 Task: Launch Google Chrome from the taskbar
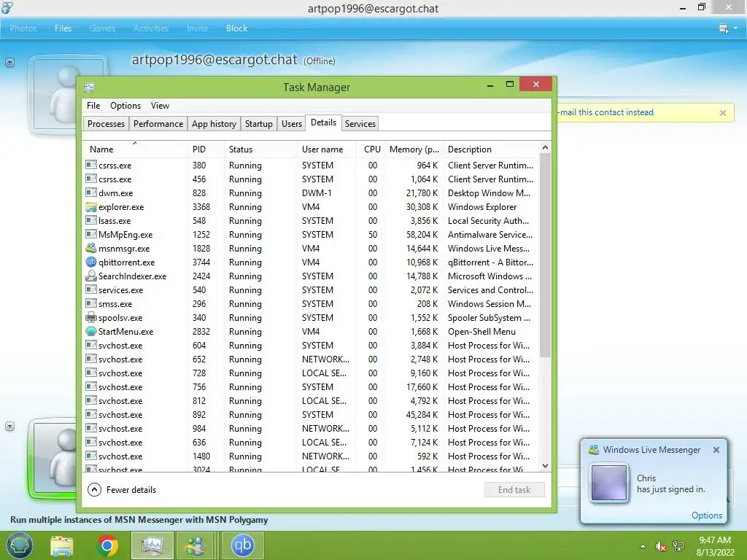107,545
